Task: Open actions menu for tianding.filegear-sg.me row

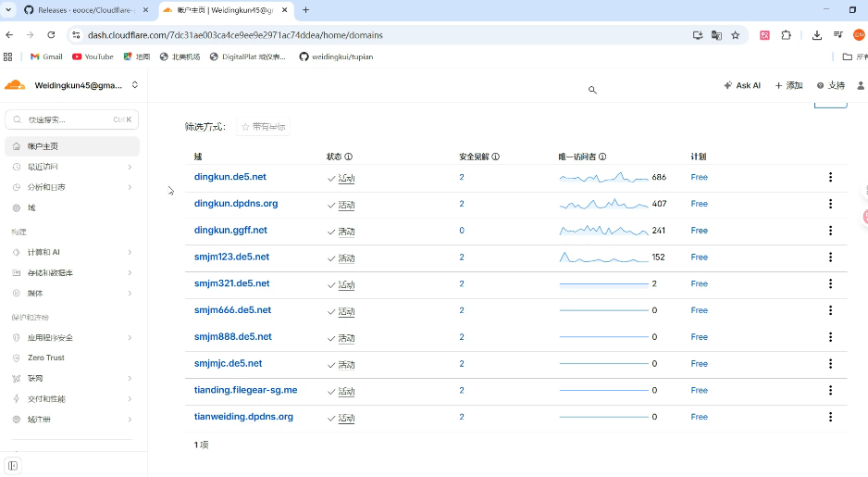Action: click(830, 390)
